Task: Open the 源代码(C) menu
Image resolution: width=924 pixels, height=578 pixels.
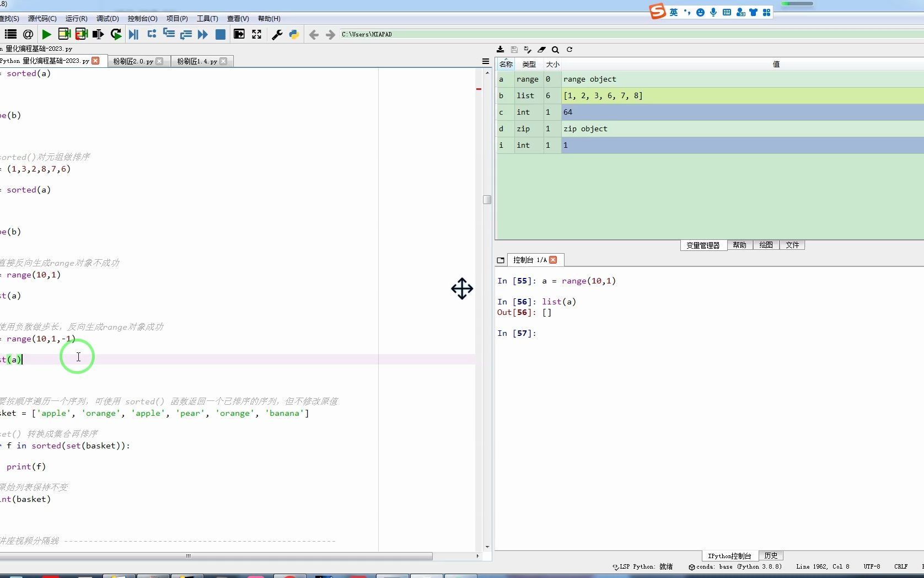Action: 42,19
